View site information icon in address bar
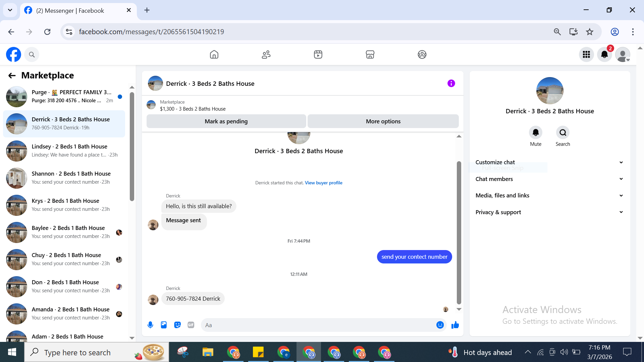Screen dimensions: 644x362 point(69,32)
